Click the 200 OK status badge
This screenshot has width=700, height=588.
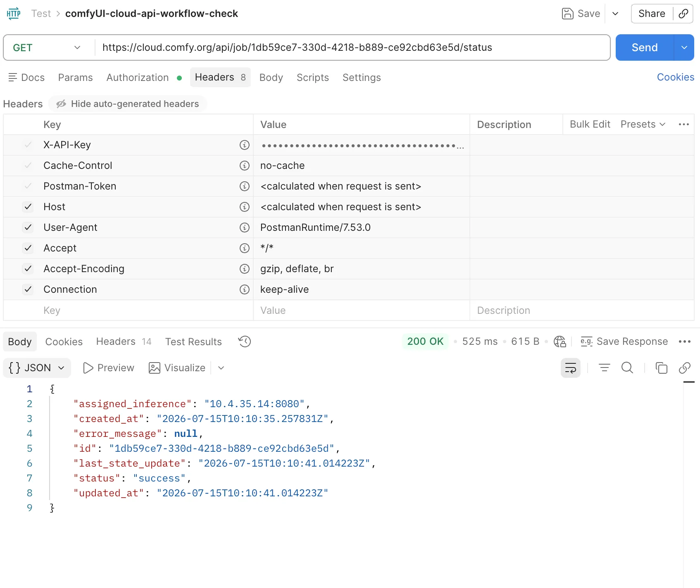[425, 341]
